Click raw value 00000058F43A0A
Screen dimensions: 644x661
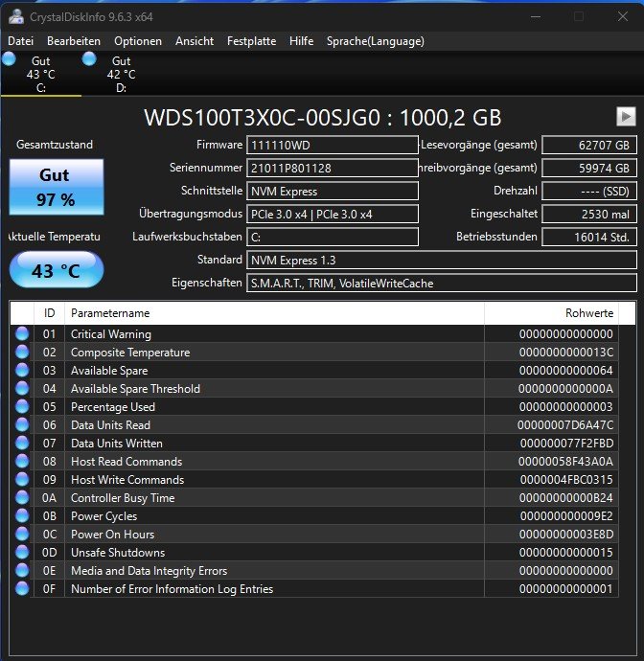[x=565, y=462]
